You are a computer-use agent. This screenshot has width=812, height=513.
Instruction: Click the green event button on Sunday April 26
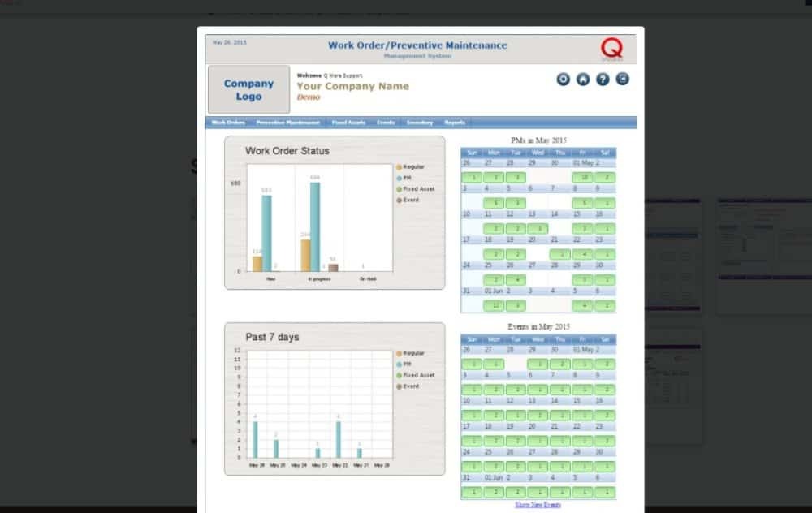(472, 364)
